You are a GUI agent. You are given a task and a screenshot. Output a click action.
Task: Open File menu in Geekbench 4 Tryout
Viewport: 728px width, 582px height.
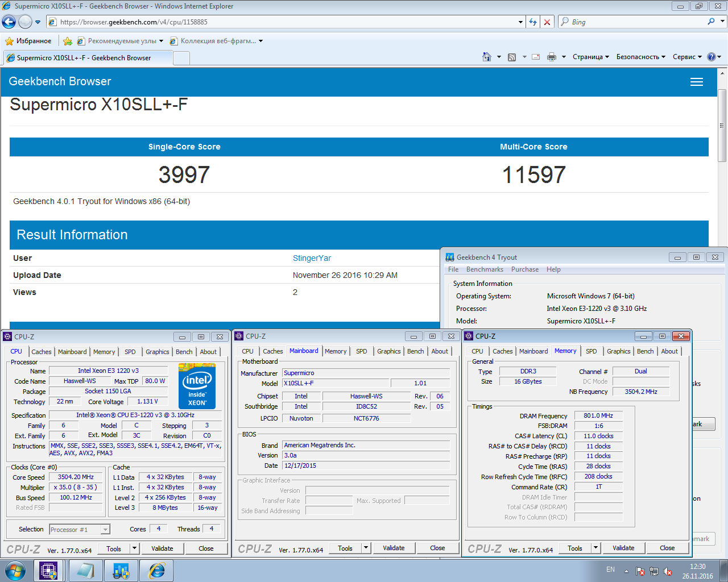click(x=453, y=269)
